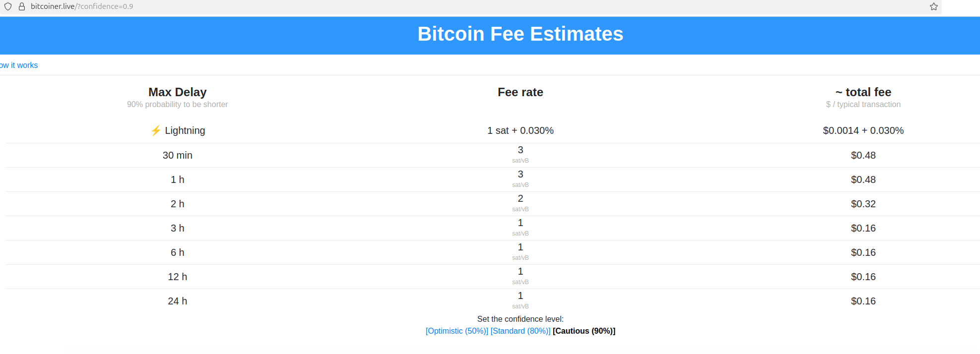Click the Bitcoin Fee Estimates heading
Viewport: 980px width, 354px height.
[520, 34]
